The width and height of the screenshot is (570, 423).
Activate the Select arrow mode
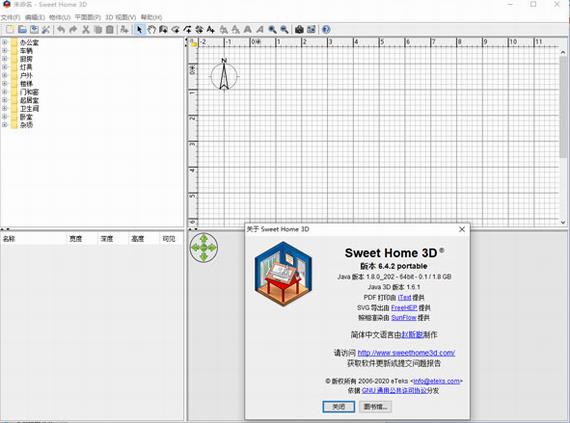(x=140, y=29)
